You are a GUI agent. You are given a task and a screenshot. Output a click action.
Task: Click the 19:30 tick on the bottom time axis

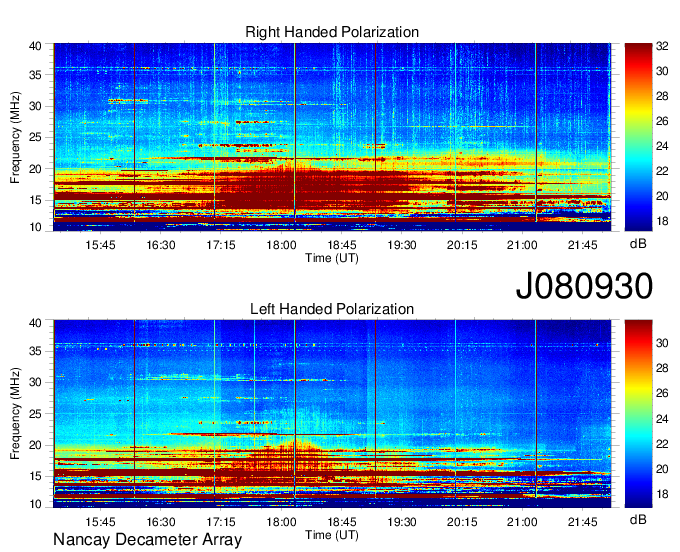(x=402, y=522)
